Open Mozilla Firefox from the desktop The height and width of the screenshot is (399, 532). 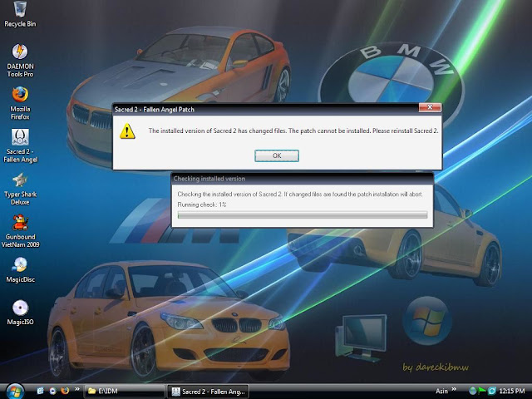pyautogui.click(x=20, y=103)
